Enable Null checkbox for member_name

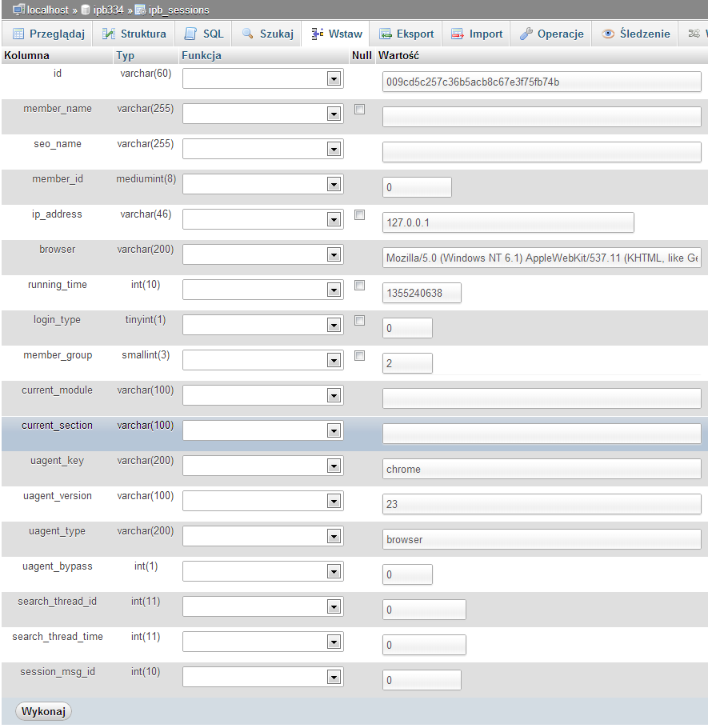coord(359,110)
